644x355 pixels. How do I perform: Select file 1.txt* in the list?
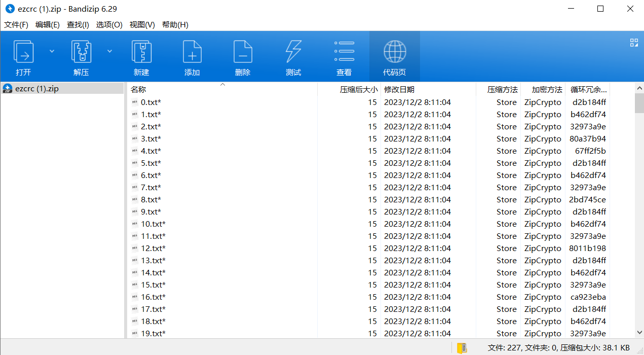click(x=151, y=114)
